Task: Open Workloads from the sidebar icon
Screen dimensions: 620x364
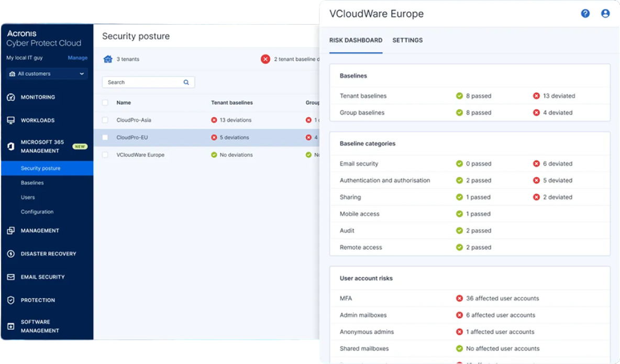Action: [x=11, y=120]
